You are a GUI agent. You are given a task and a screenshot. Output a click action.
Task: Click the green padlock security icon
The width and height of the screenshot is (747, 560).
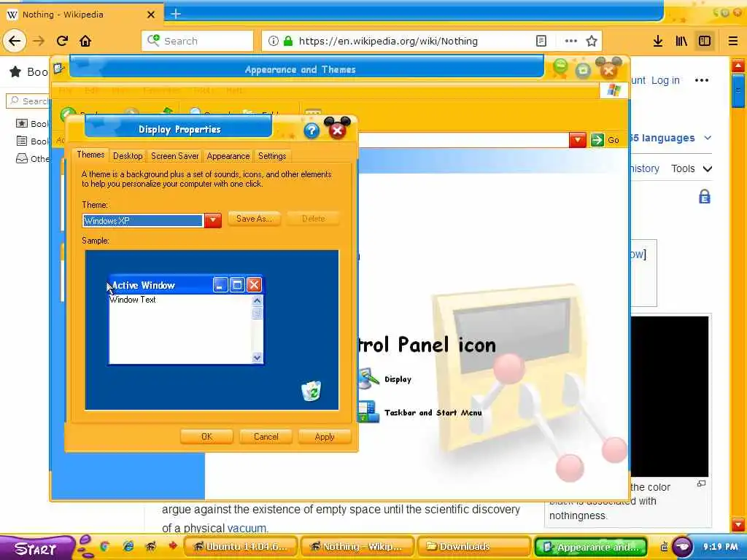287,41
